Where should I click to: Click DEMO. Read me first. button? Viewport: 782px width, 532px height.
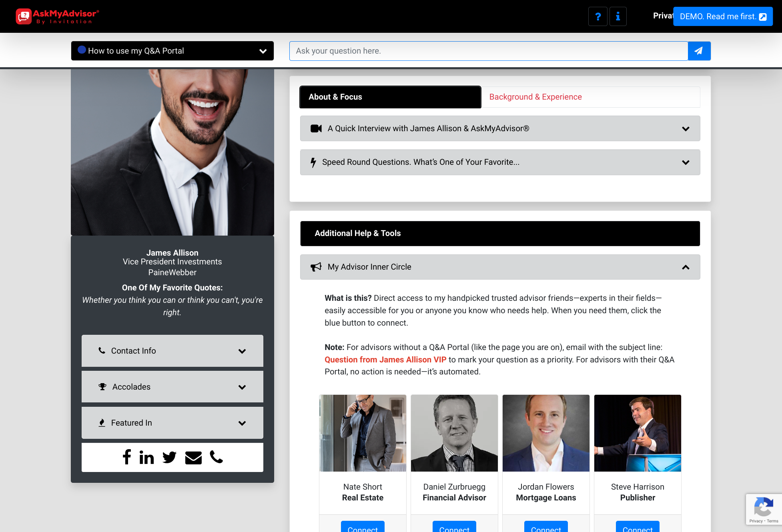coord(723,16)
